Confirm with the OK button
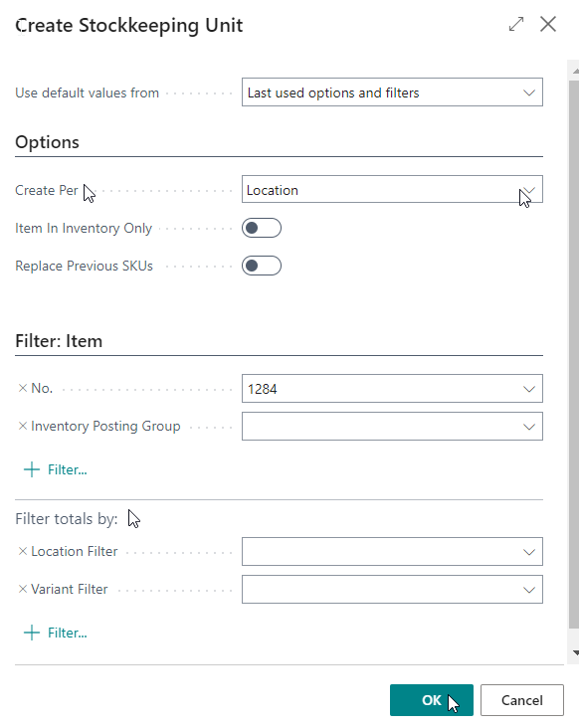Viewport: 579px width, 728px height. click(x=432, y=700)
